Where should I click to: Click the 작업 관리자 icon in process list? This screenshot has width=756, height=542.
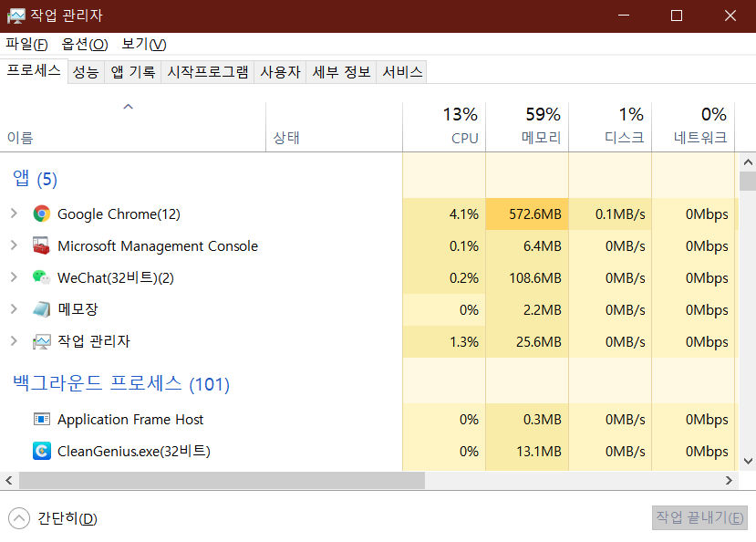click(42, 341)
